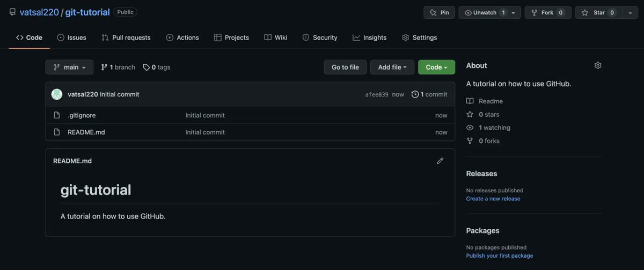Click the git-tutorial heading in README

96,190
